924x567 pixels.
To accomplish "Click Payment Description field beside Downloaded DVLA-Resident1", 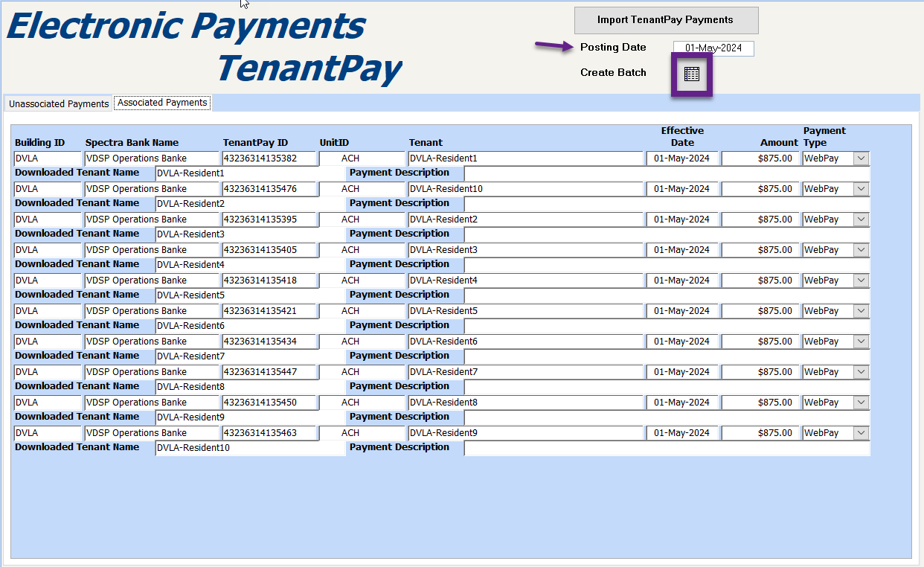I will coord(667,173).
